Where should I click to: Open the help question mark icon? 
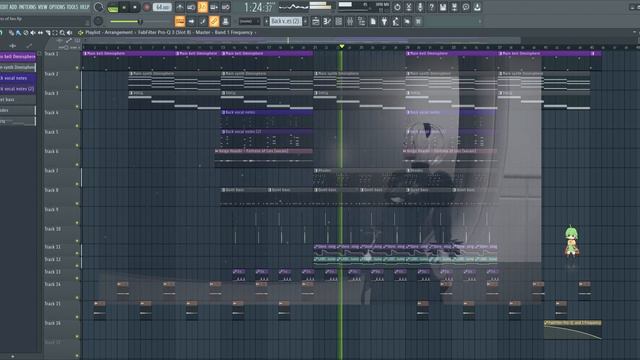[x=431, y=7]
